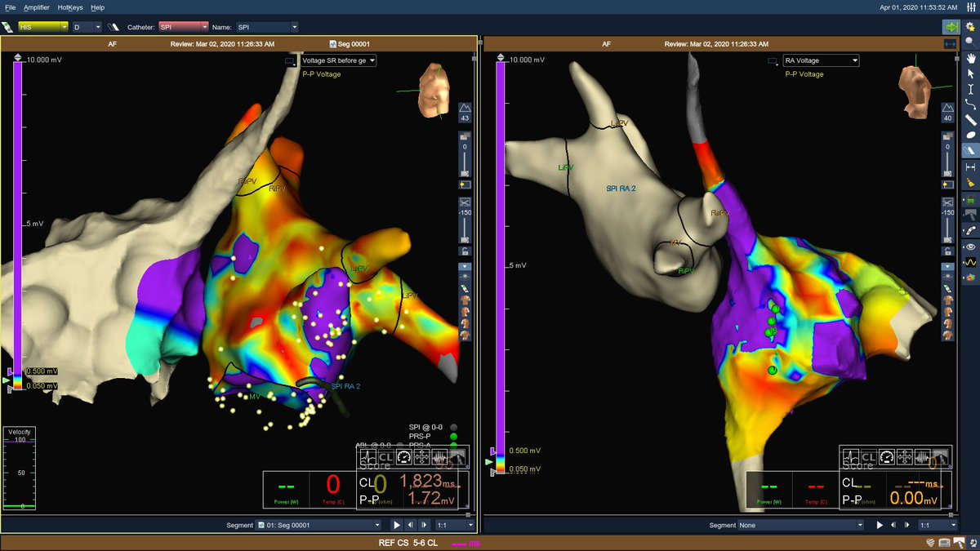
Task: Toggle the lock icon in right pane
Action: [948, 251]
